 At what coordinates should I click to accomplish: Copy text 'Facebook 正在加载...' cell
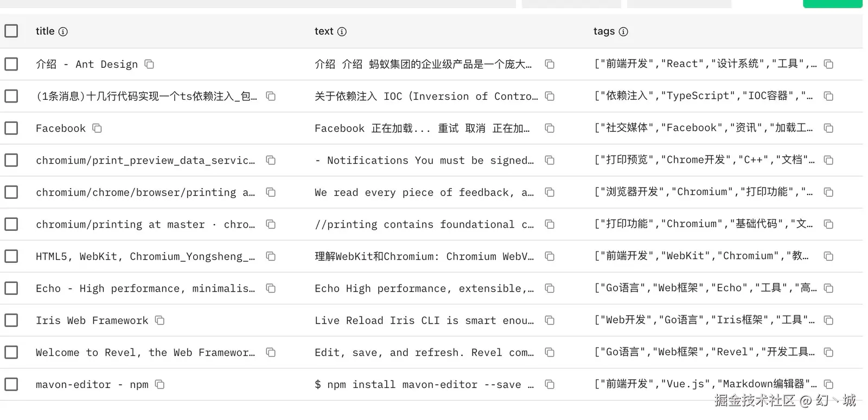(x=550, y=128)
